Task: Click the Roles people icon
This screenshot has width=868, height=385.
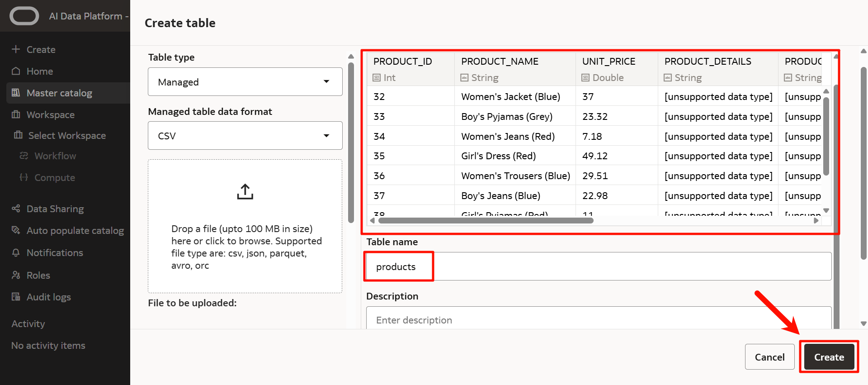Action: point(16,275)
